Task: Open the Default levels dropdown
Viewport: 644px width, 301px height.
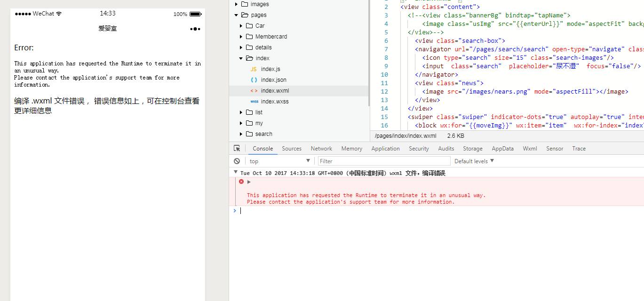Action: click(x=474, y=161)
